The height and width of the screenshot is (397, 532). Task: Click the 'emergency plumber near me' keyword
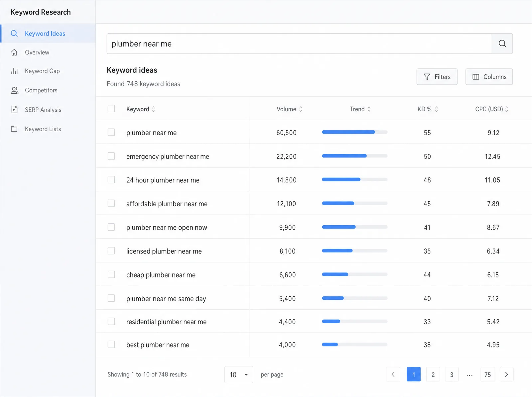pos(168,156)
